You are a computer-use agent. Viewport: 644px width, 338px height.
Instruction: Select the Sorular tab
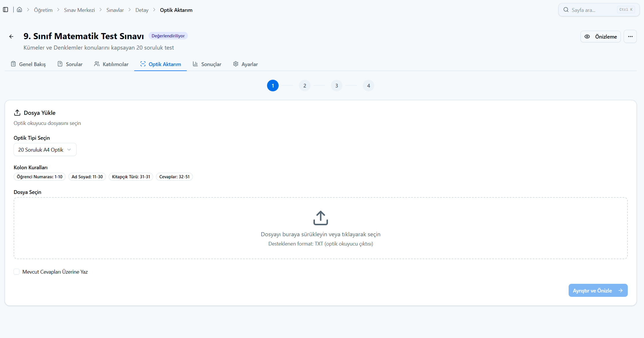point(70,64)
